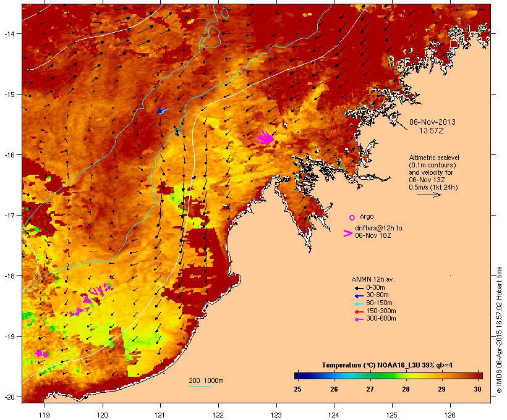Click the magenta drifter cluster near 119E 19.3S
The height and width of the screenshot is (420, 507).
point(41,353)
